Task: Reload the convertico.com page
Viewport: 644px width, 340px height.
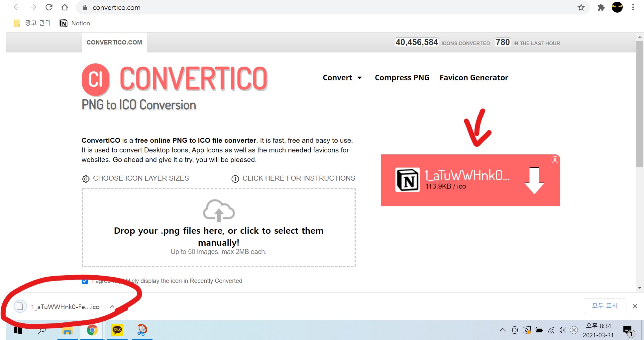Action: [x=49, y=7]
